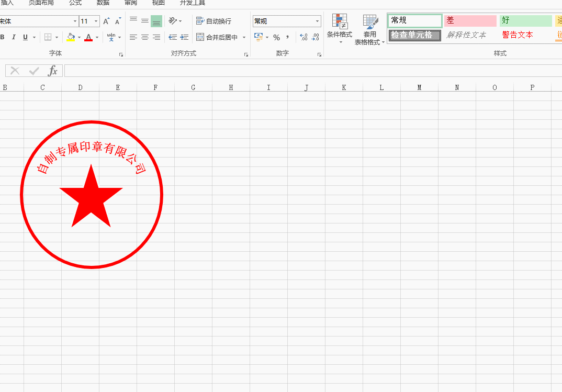This screenshot has width=562, height=392.
Task: Click the fx insert function icon
Action: [x=52, y=71]
